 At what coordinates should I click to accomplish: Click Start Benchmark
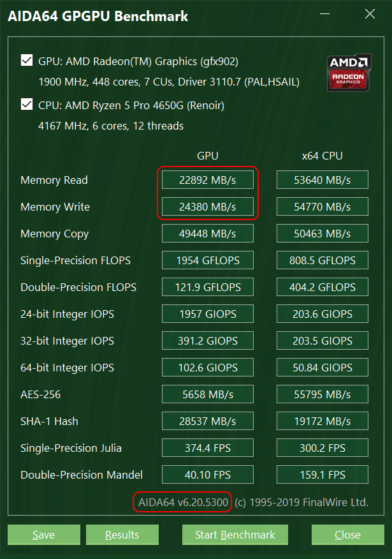(235, 535)
